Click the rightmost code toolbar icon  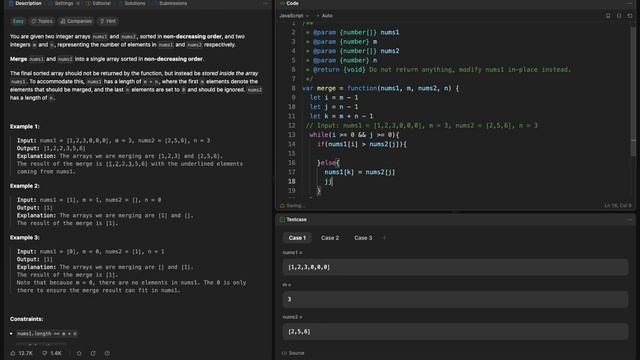tap(630, 16)
